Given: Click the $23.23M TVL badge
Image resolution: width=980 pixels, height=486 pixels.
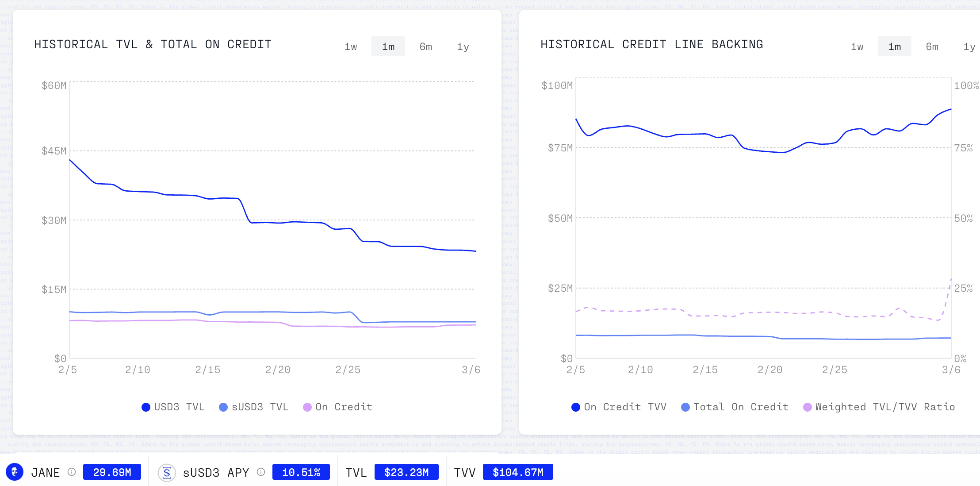Looking at the screenshot, I should [x=406, y=472].
